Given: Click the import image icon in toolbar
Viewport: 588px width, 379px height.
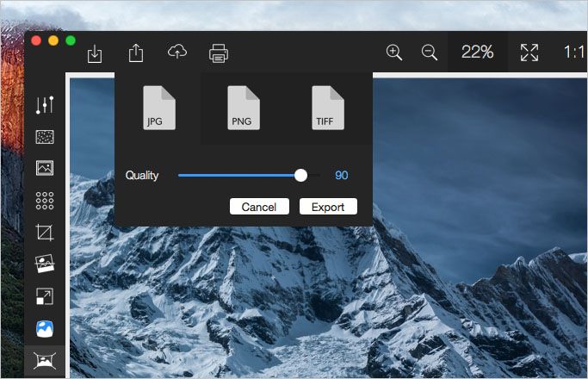Looking at the screenshot, I should (x=95, y=53).
